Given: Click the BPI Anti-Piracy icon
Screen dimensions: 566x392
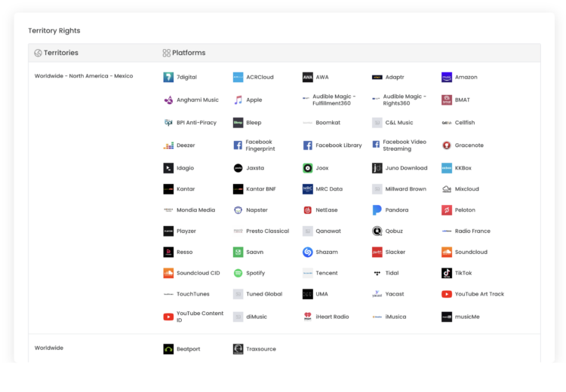Looking at the screenshot, I should coord(168,123).
